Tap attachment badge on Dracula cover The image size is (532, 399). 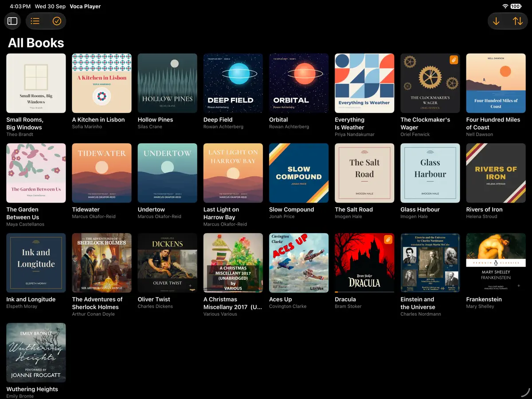click(388, 239)
